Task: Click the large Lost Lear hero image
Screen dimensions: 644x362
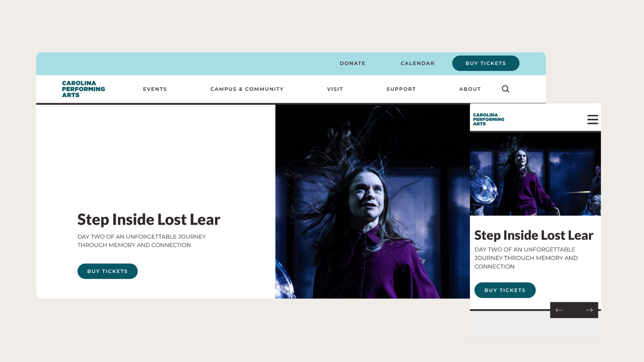Action: point(372,201)
